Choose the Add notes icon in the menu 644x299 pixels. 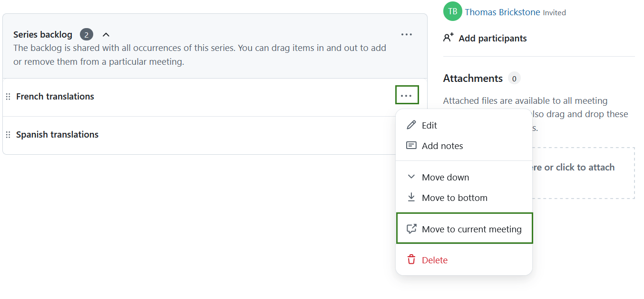click(x=411, y=146)
